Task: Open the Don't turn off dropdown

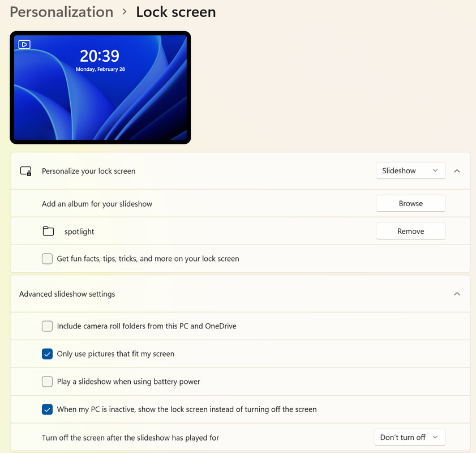Action: coord(410,437)
